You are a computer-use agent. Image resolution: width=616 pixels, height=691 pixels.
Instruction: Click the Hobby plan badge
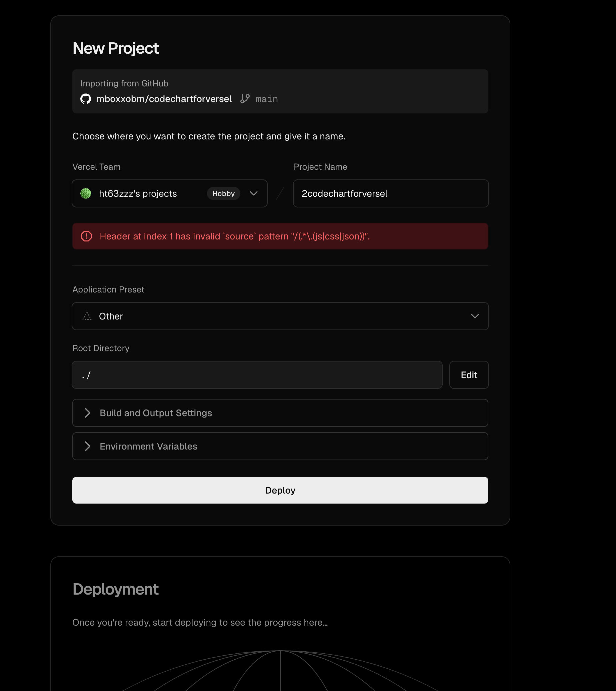click(x=223, y=193)
